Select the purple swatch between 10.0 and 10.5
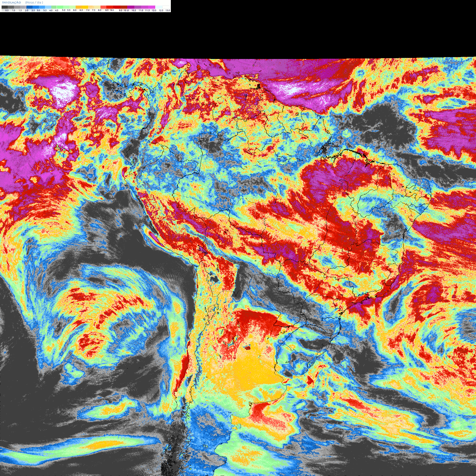This screenshot has width=476, height=476. point(131,7)
